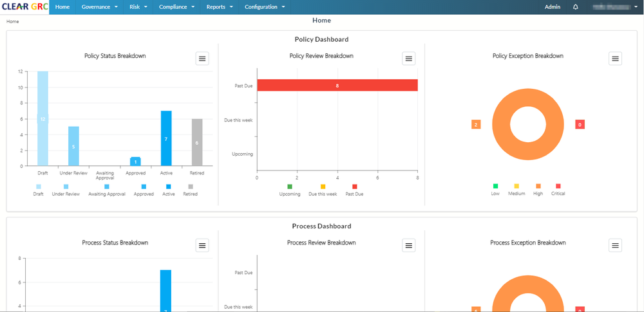The height and width of the screenshot is (312, 644).
Task: Open Policy Review Breakdown chart menu
Action: pos(409,59)
